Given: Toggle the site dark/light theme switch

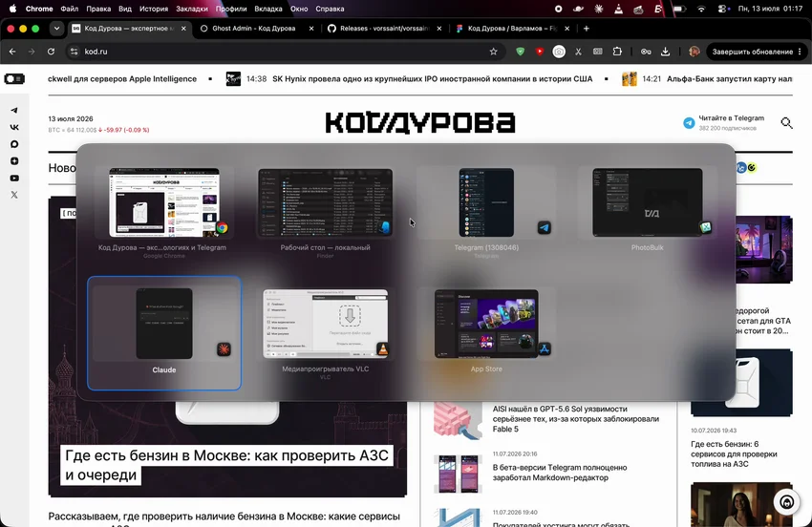Looking at the screenshot, I should point(14,78).
